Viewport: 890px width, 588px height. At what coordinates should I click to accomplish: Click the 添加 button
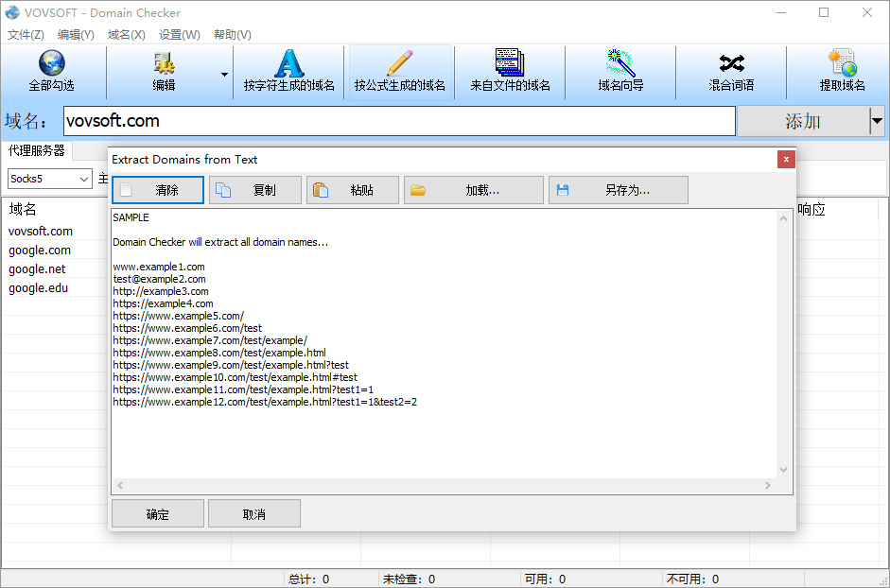click(803, 121)
